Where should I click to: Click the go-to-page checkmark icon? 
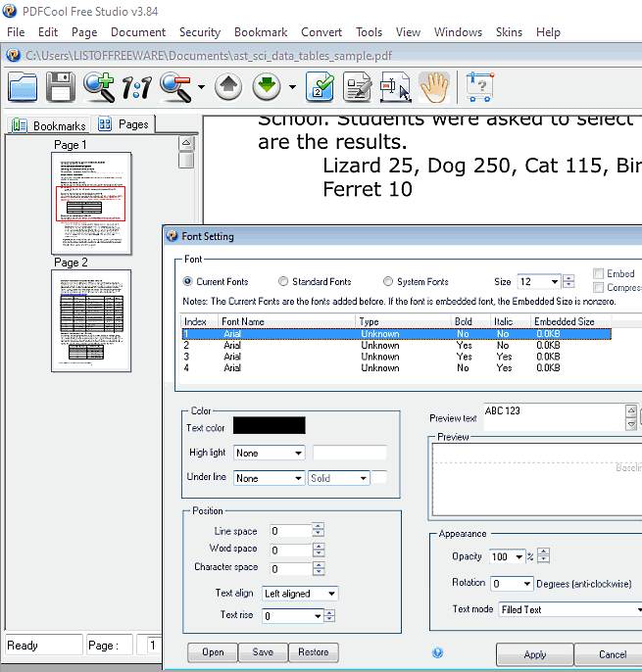[320, 87]
